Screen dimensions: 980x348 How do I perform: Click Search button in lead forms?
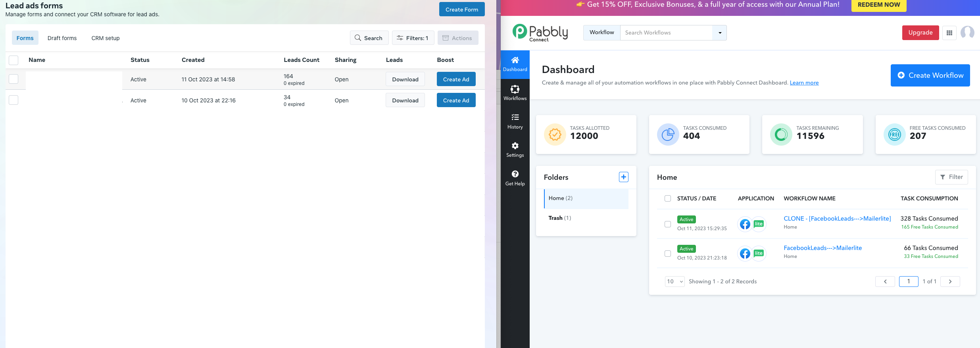click(369, 38)
